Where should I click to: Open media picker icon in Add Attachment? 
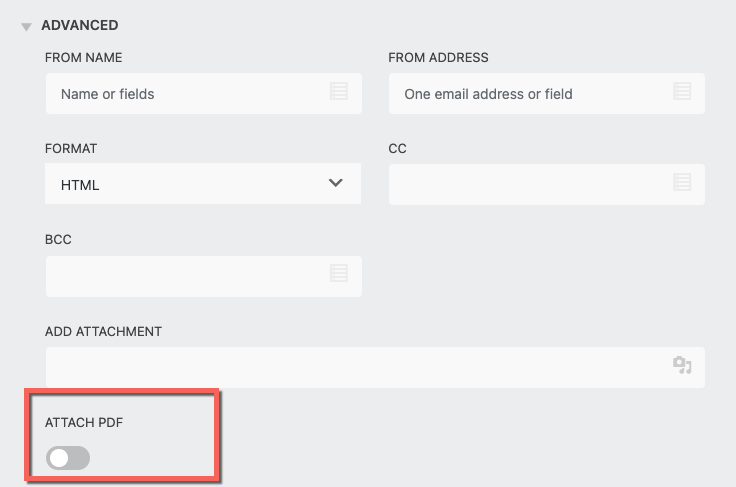point(682,365)
